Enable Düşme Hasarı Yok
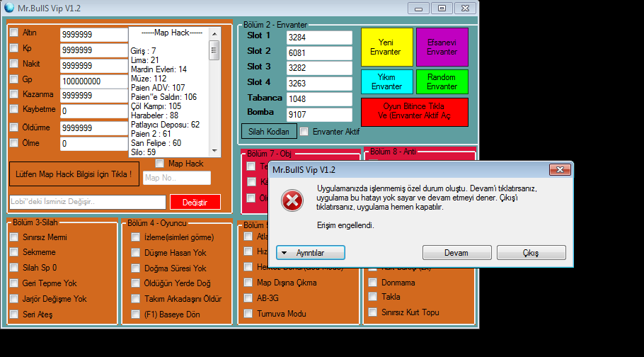Viewport: 644px width, 357px height. 136,253
